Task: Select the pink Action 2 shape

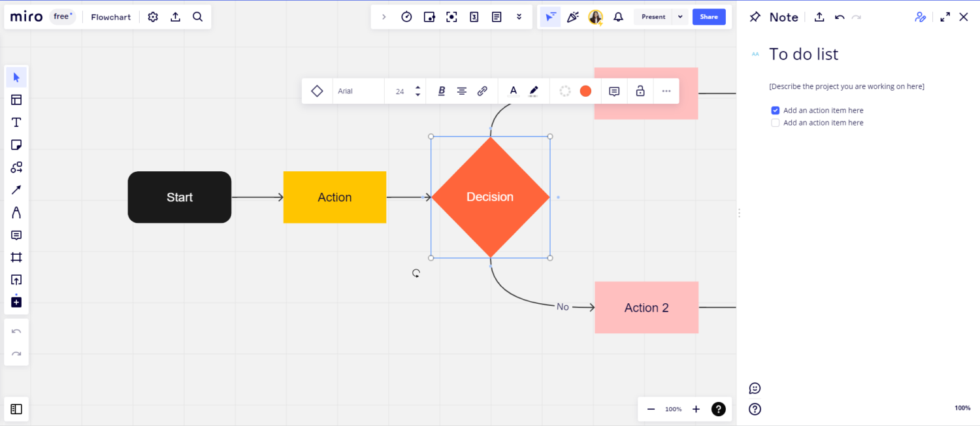Action: point(646,307)
